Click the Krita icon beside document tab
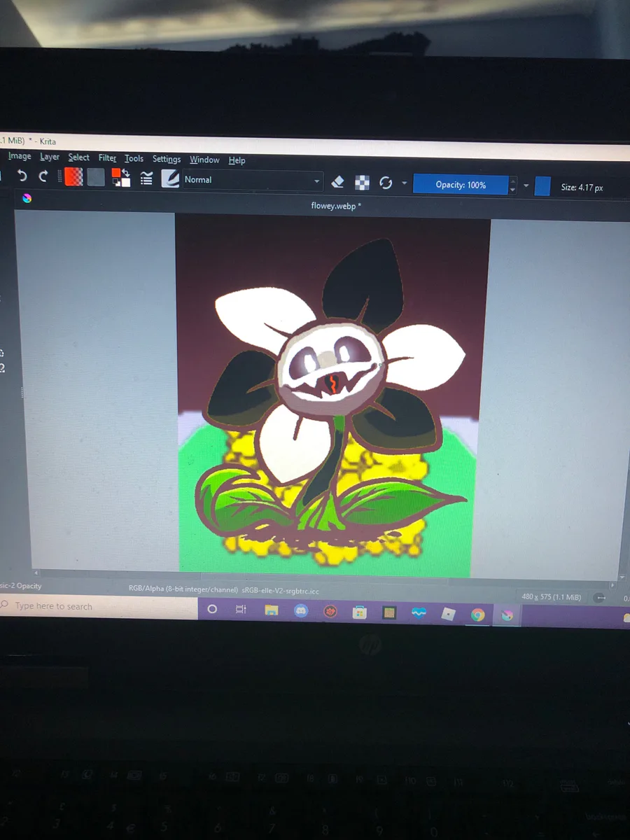The height and width of the screenshot is (840, 630). pyautogui.click(x=27, y=199)
